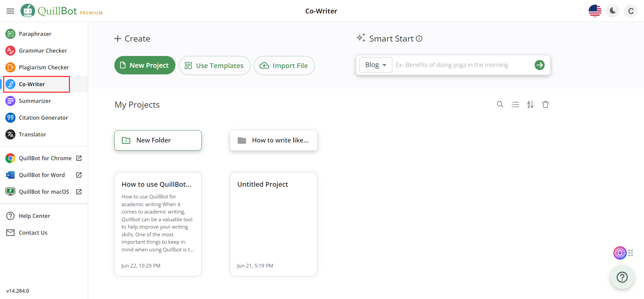Click version text v14.284.0
The image size is (644, 299).
pos(18,291)
